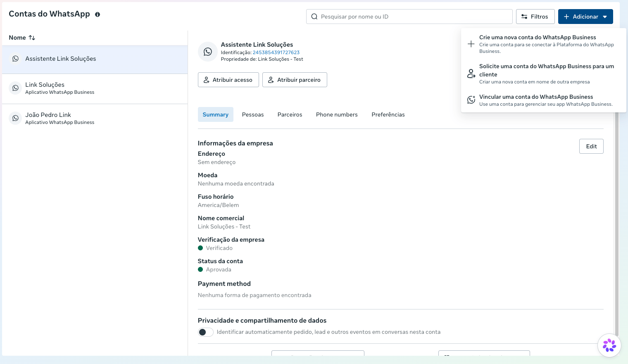Screen dimensions: 628x364
Task: Choose Vincular uma conta do WhatsApp Business
Action: pos(543,100)
